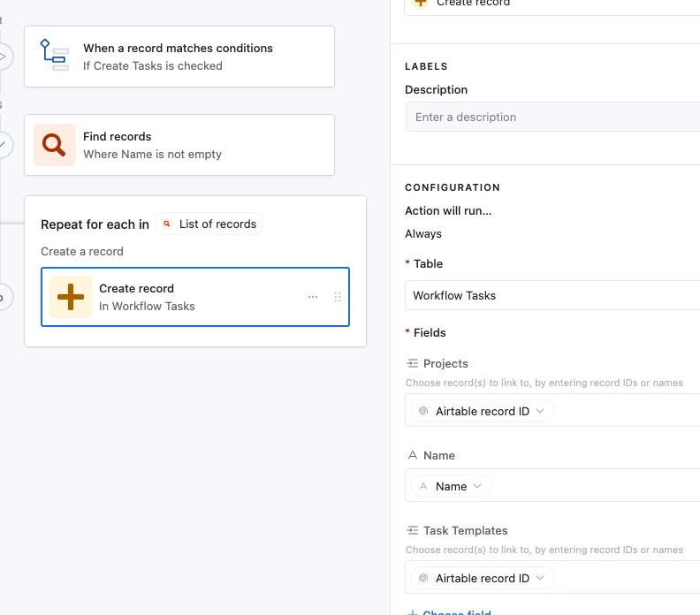Select the 'Create record In Workflow Tasks' action
The image size is (700, 615).
(194, 297)
